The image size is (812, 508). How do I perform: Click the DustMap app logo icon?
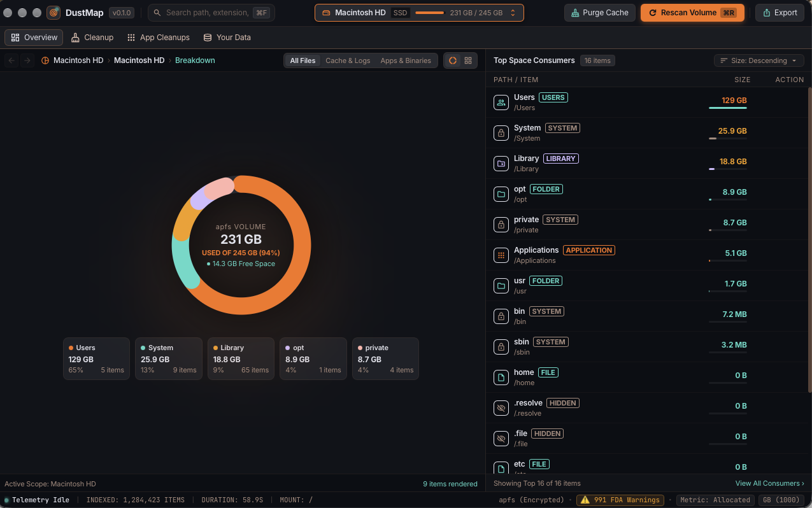coord(53,13)
